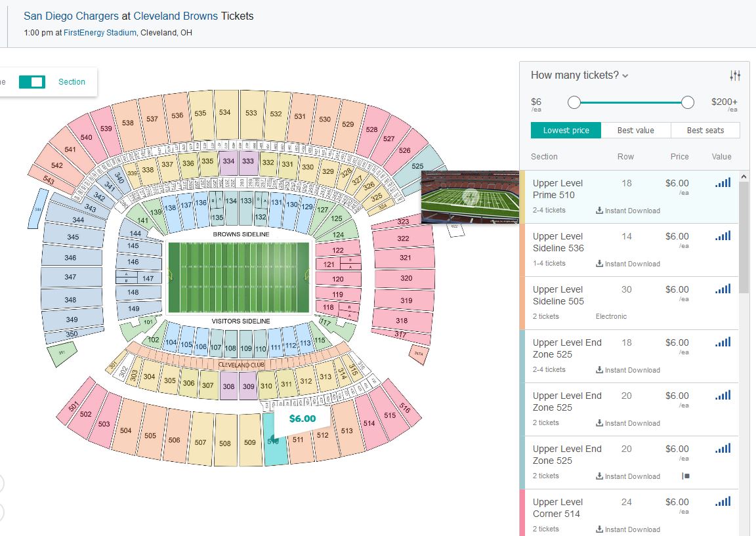Select the Lowest price tab

[566, 130]
